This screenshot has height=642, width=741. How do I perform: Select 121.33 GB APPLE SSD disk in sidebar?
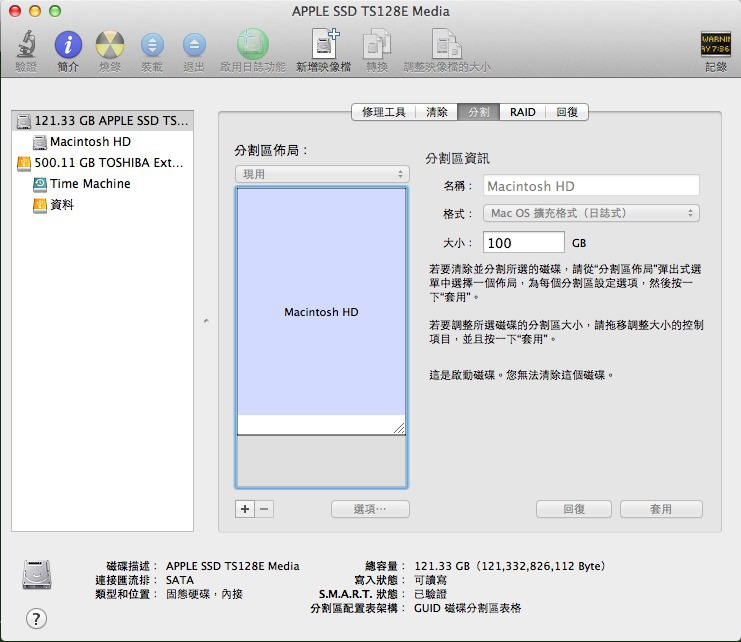(x=103, y=121)
